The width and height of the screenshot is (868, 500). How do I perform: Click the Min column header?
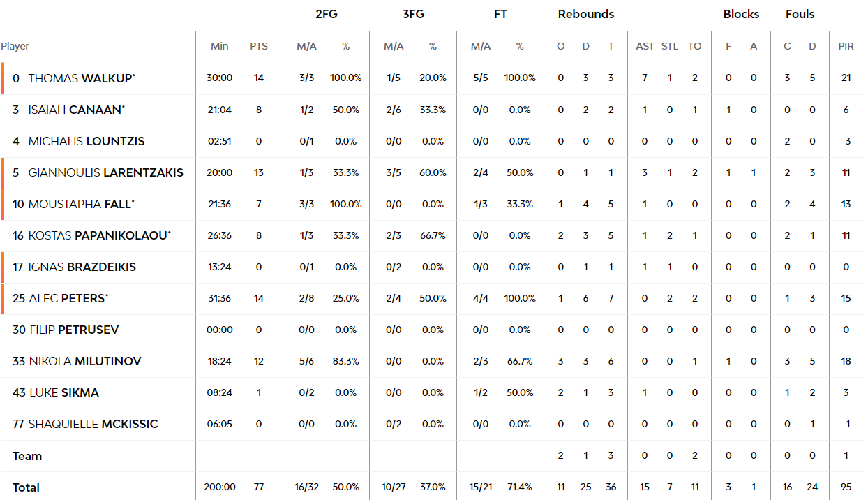click(x=220, y=46)
